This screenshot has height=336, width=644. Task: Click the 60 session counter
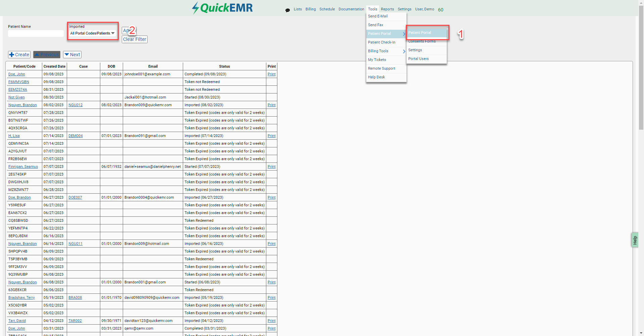tap(441, 10)
